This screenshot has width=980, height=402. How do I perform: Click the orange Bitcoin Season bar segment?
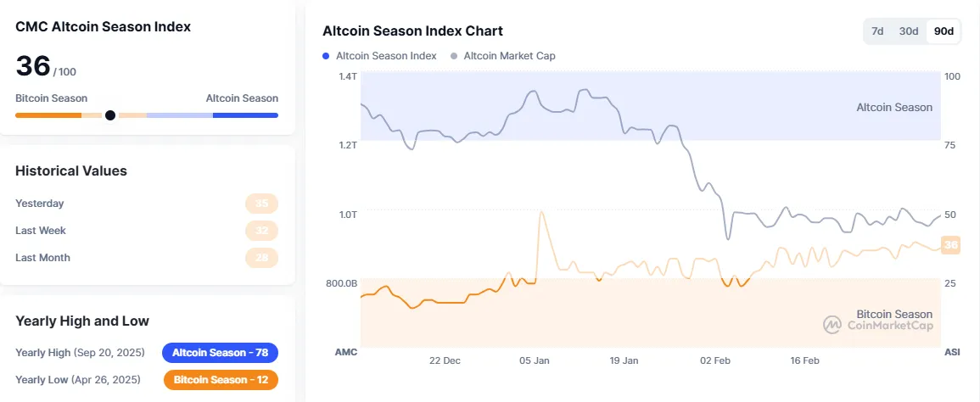click(48, 115)
